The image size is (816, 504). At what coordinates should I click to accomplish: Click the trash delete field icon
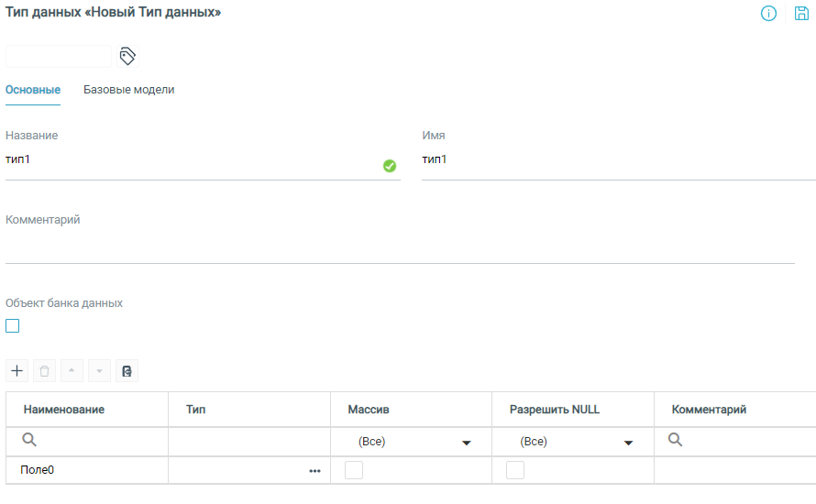pos(45,371)
